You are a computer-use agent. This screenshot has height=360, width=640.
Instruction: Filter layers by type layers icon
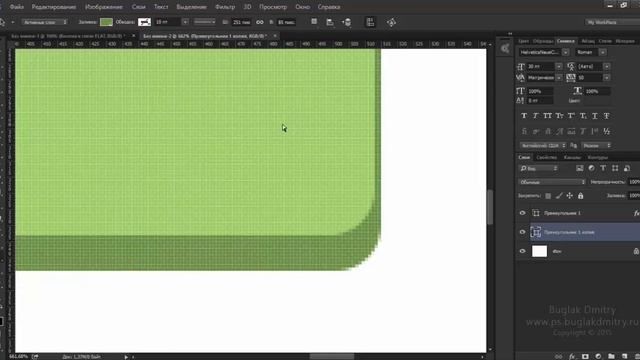point(603,168)
